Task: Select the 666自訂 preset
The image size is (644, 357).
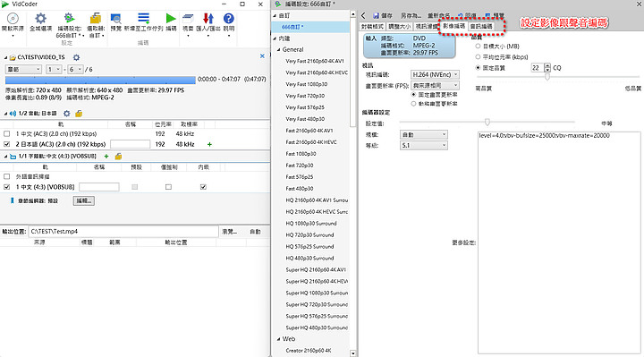Action: point(310,27)
